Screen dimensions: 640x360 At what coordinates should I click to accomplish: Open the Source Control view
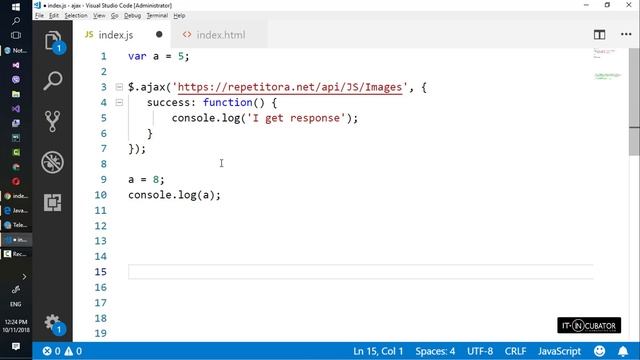tap(52, 121)
